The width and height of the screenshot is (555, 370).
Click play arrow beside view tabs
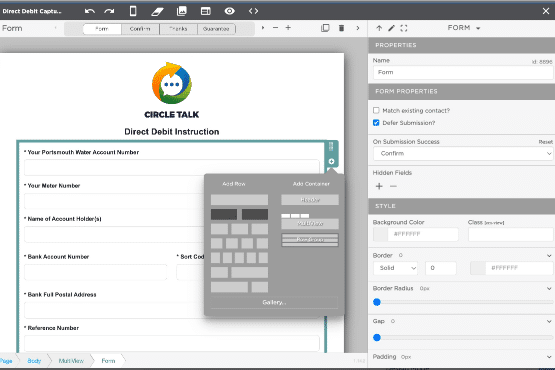click(x=263, y=28)
